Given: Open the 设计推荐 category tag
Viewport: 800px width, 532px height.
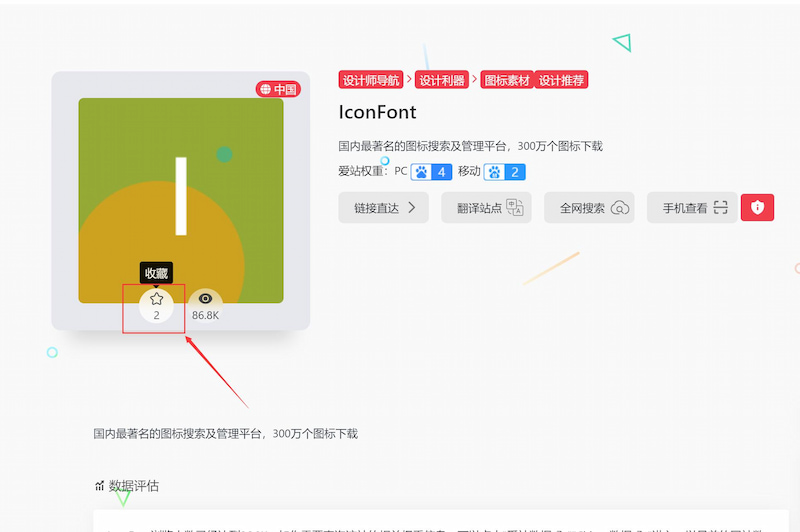Looking at the screenshot, I should click(561, 80).
